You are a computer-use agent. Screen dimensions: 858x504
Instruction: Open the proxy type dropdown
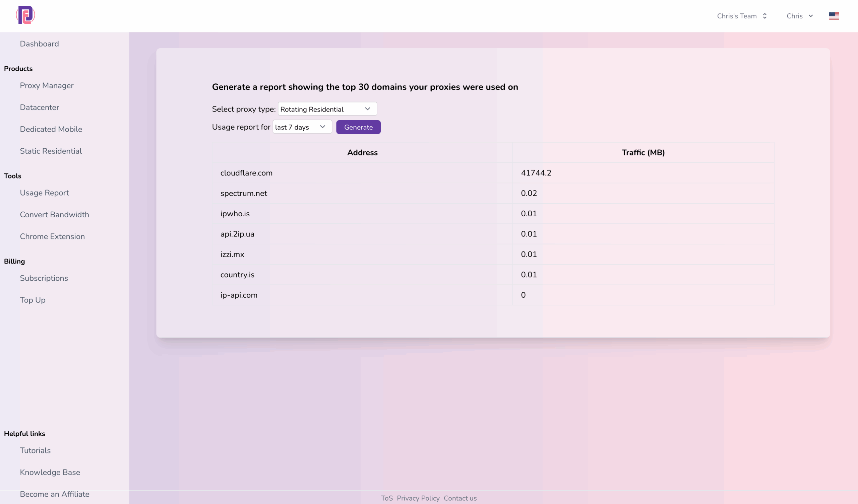click(327, 109)
